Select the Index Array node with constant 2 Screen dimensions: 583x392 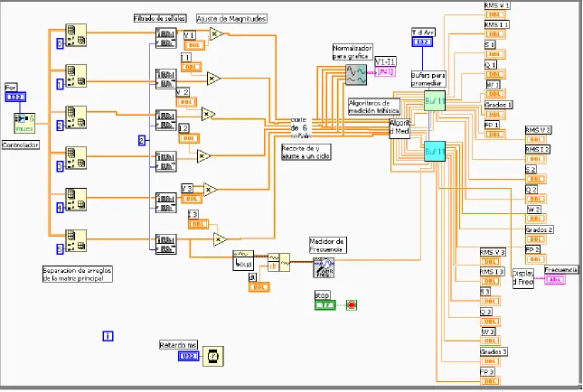pyautogui.click(x=76, y=117)
